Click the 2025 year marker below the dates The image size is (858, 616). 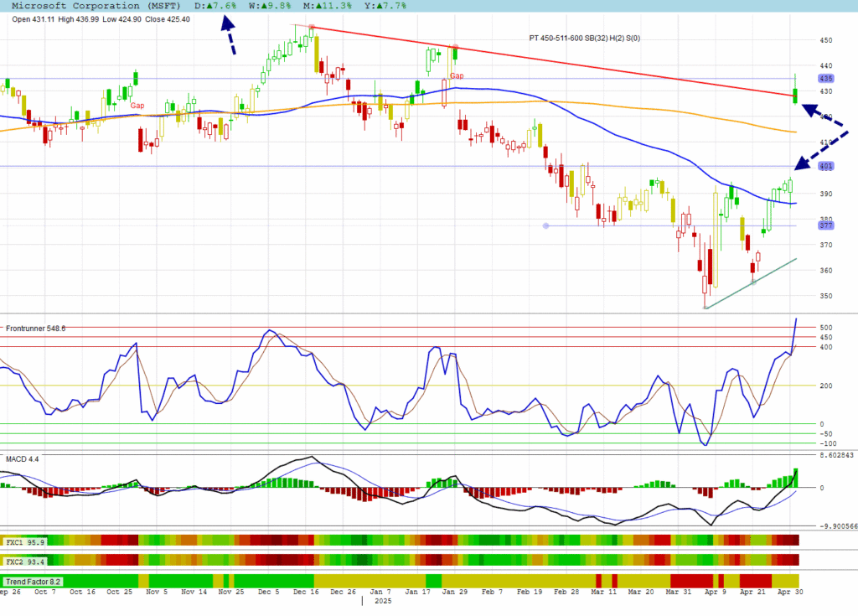pyautogui.click(x=383, y=601)
